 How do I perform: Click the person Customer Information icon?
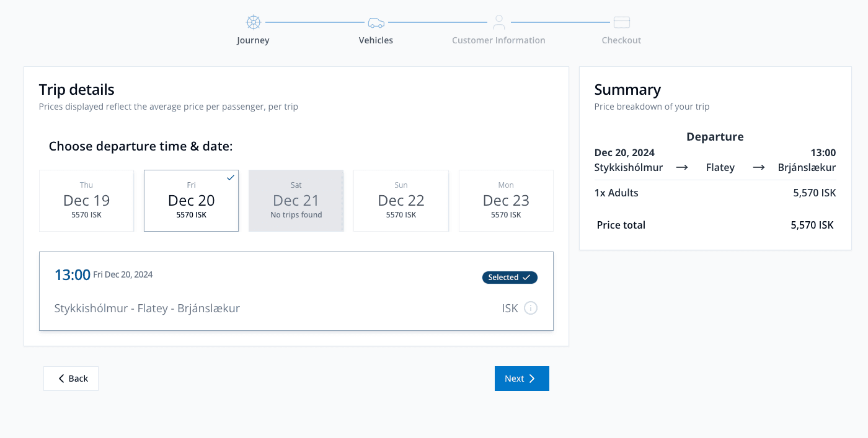point(498,23)
